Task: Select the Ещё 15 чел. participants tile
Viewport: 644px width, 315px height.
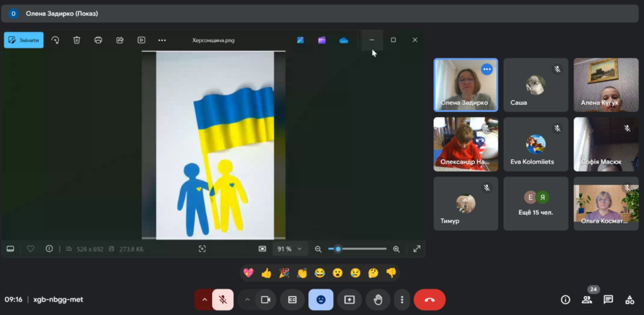Action: (x=536, y=204)
